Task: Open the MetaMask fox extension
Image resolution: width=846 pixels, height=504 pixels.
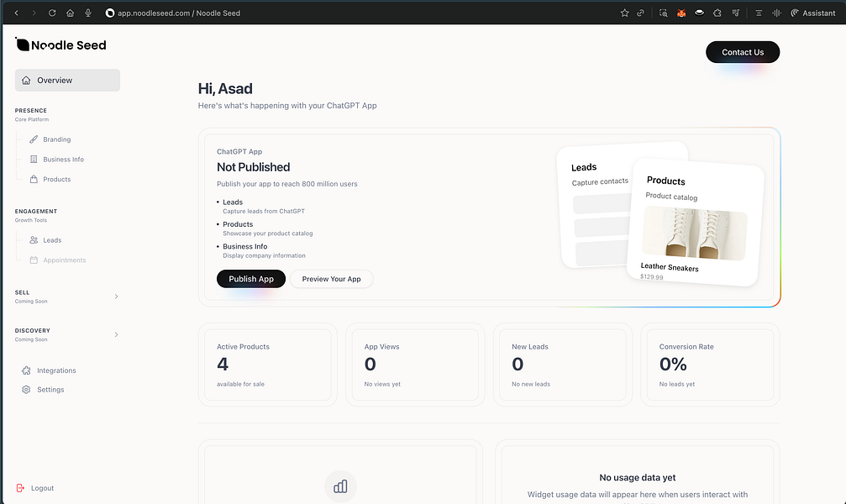Action: point(681,13)
